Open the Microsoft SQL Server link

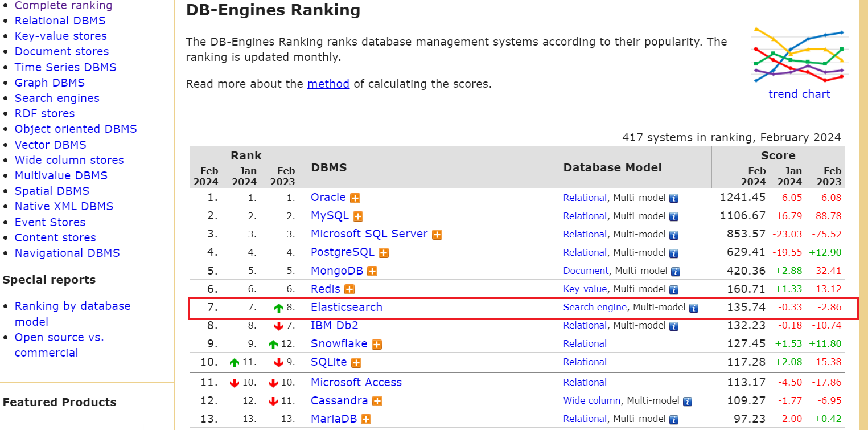[x=369, y=234]
